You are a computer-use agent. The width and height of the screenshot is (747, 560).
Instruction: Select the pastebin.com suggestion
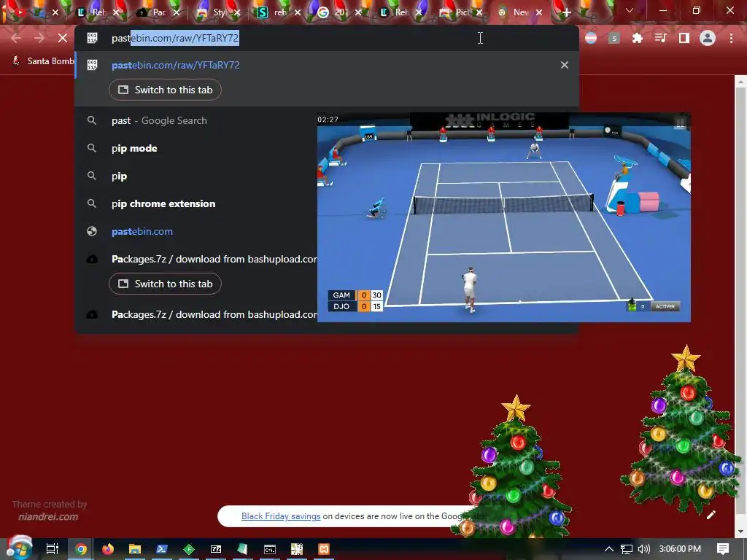pos(142,231)
